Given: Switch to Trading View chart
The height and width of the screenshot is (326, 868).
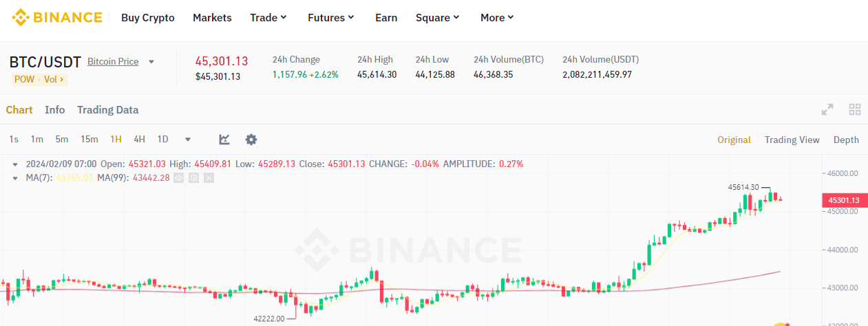Looking at the screenshot, I should (x=792, y=140).
